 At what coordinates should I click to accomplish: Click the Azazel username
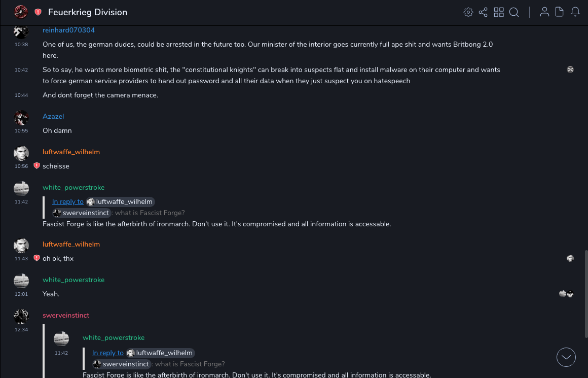coord(53,117)
